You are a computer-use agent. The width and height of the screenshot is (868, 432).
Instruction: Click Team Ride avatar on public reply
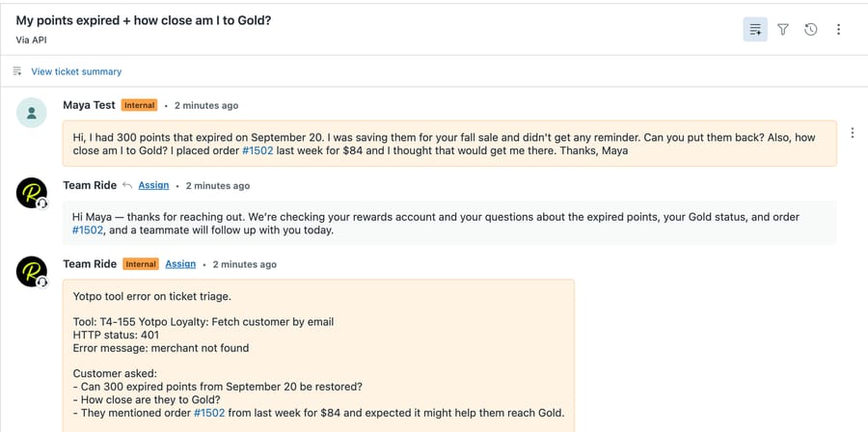(32, 193)
